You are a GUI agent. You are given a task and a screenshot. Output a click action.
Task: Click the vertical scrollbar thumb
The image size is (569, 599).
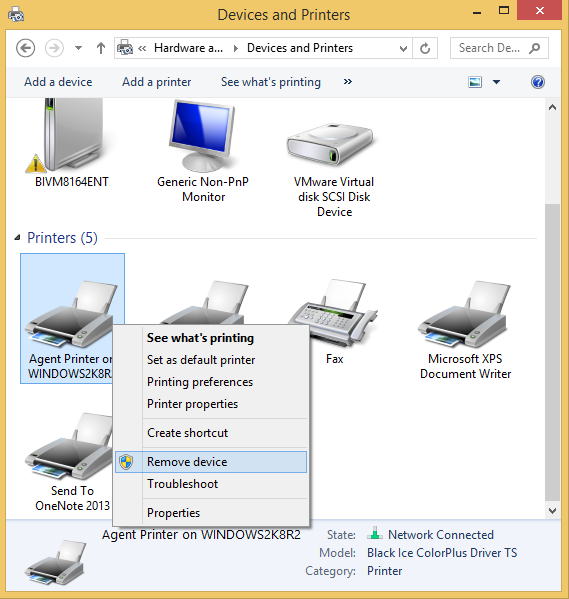tap(552, 351)
